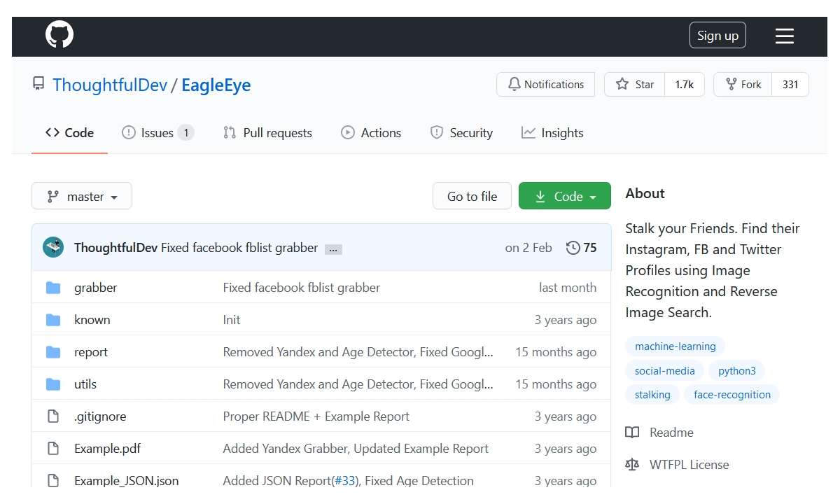
Task: Fork the EagleEye repository
Action: pos(743,85)
